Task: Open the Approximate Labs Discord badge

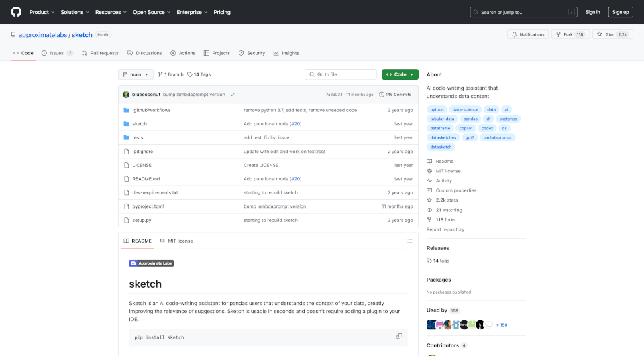Action: [151, 263]
